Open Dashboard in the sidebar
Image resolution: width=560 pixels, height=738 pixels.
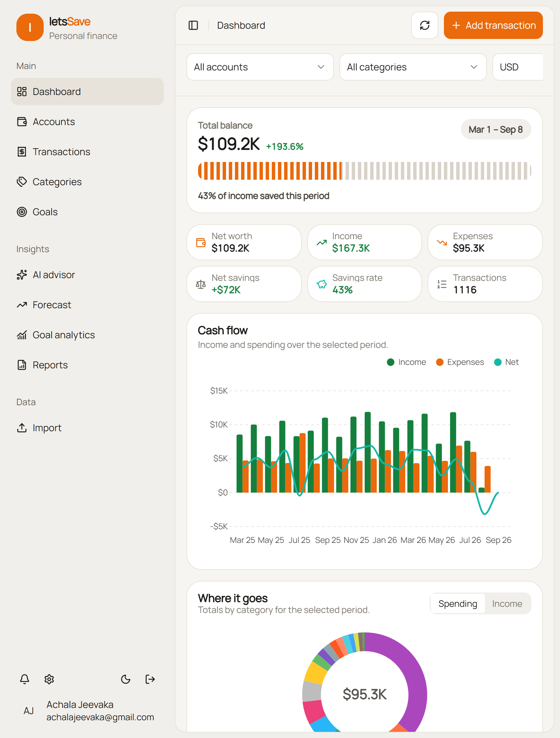click(87, 92)
